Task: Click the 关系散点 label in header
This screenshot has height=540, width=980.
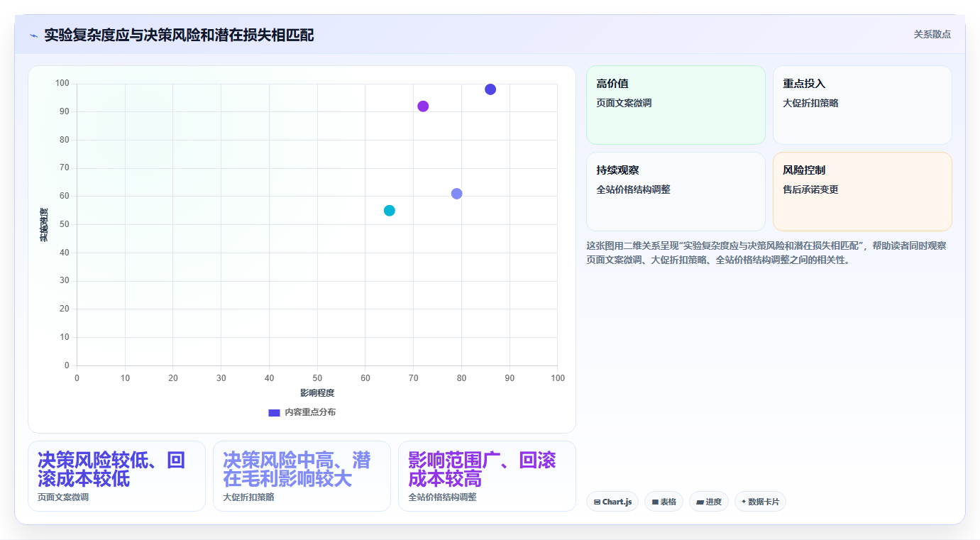Action: coord(932,34)
